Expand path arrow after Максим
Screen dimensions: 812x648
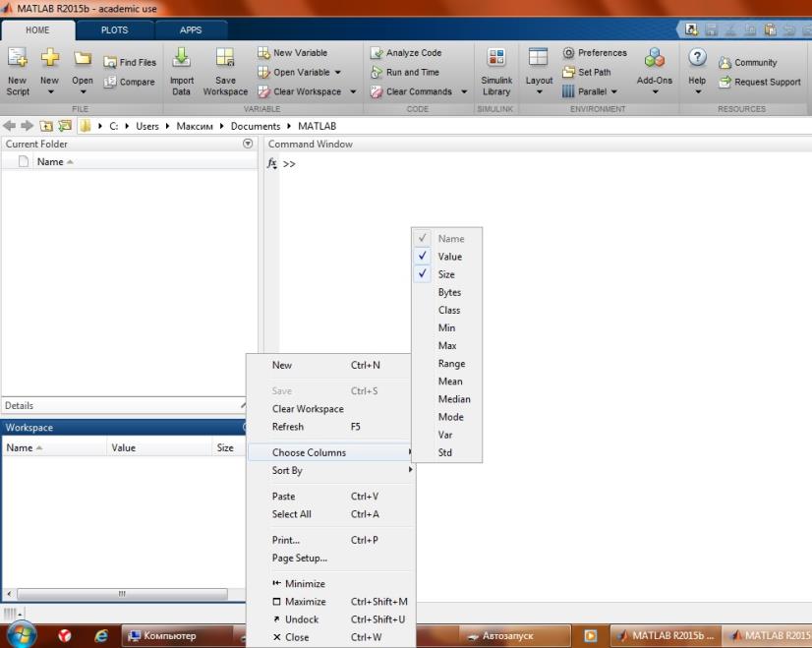coord(221,126)
